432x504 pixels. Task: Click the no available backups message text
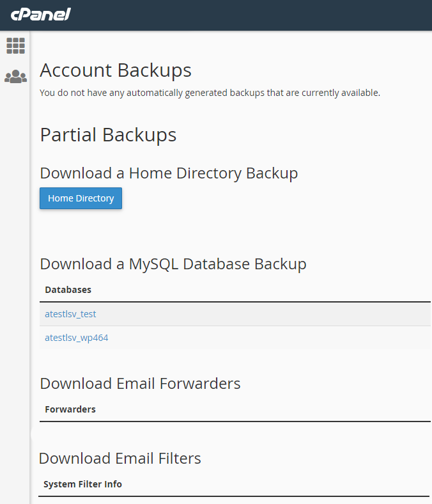coord(210,93)
